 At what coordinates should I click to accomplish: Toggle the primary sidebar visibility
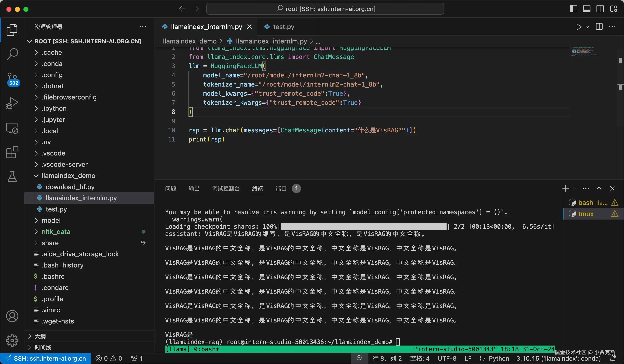click(573, 9)
